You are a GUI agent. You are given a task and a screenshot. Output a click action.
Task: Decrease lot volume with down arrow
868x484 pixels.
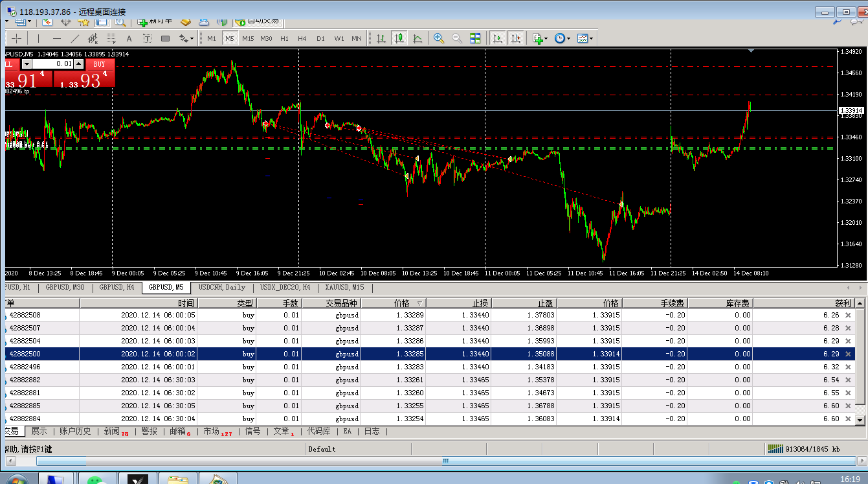click(x=27, y=64)
